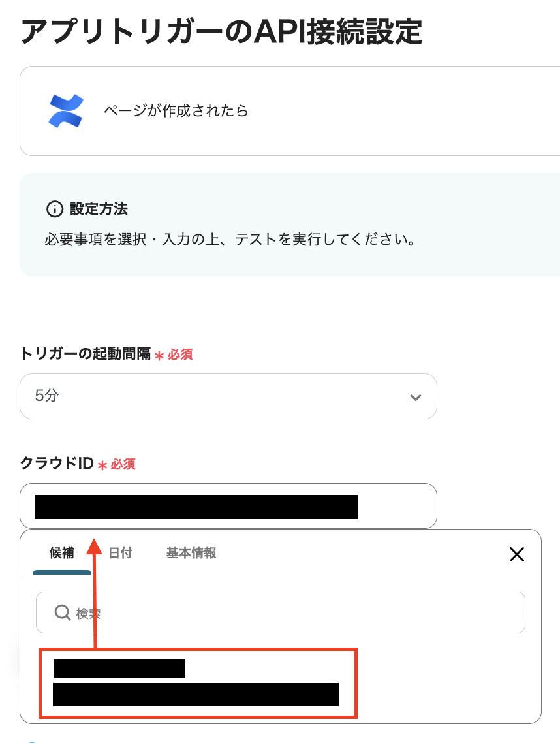Select the first candidate in the suggestions list

click(119, 669)
